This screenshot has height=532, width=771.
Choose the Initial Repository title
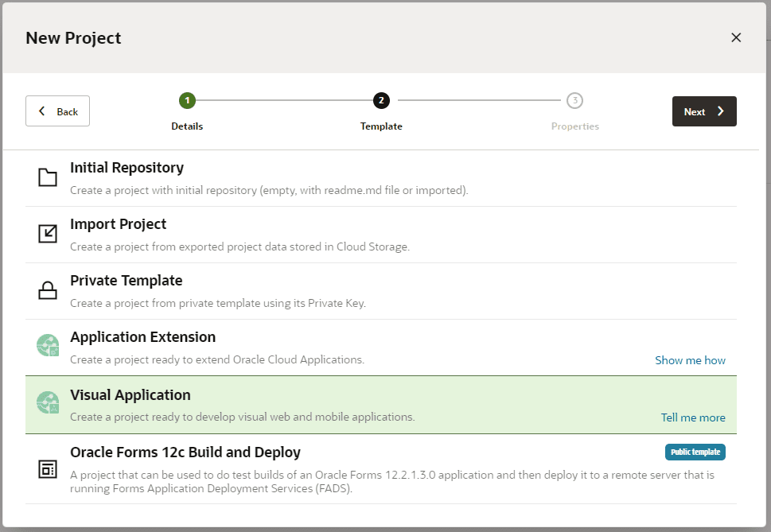127,168
